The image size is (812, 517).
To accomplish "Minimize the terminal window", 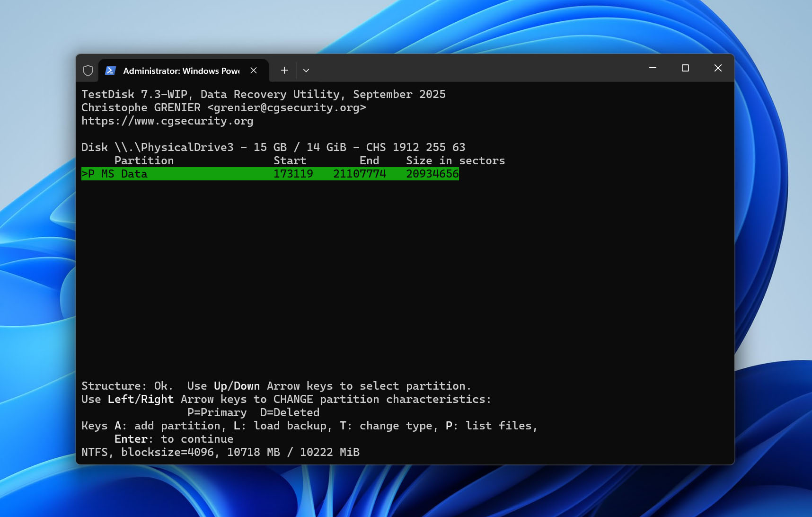I will (x=653, y=68).
